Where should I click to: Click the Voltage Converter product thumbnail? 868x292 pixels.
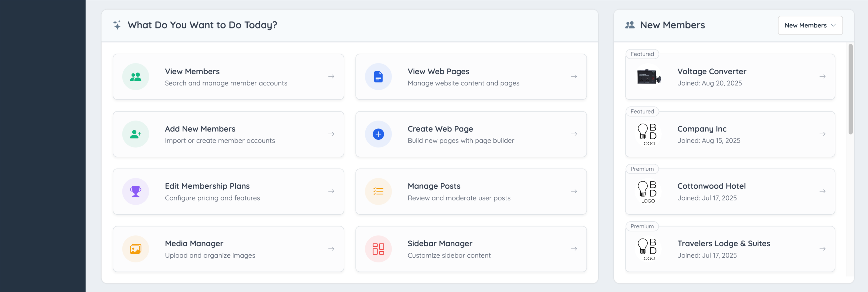coord(648,77)
